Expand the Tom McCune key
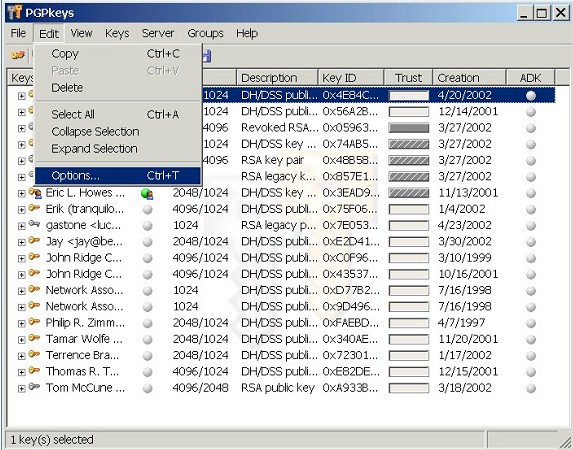Image resolution: width=573 pixels, height=450 pixels. coord(22,388)
